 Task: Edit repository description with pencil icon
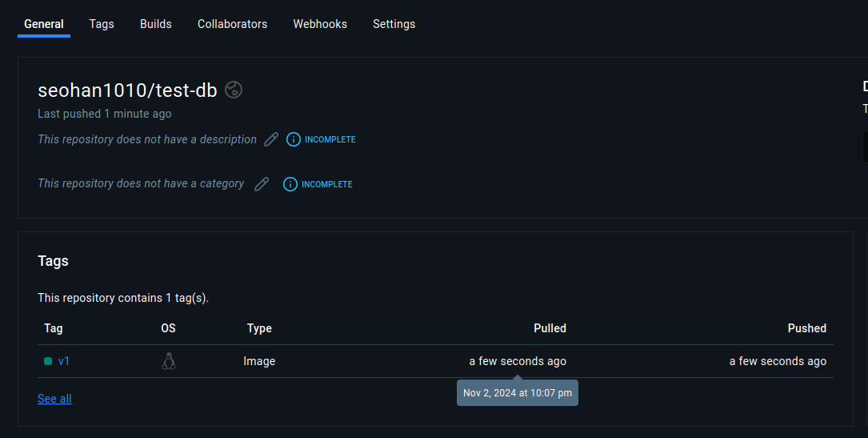tap(271, 139)
